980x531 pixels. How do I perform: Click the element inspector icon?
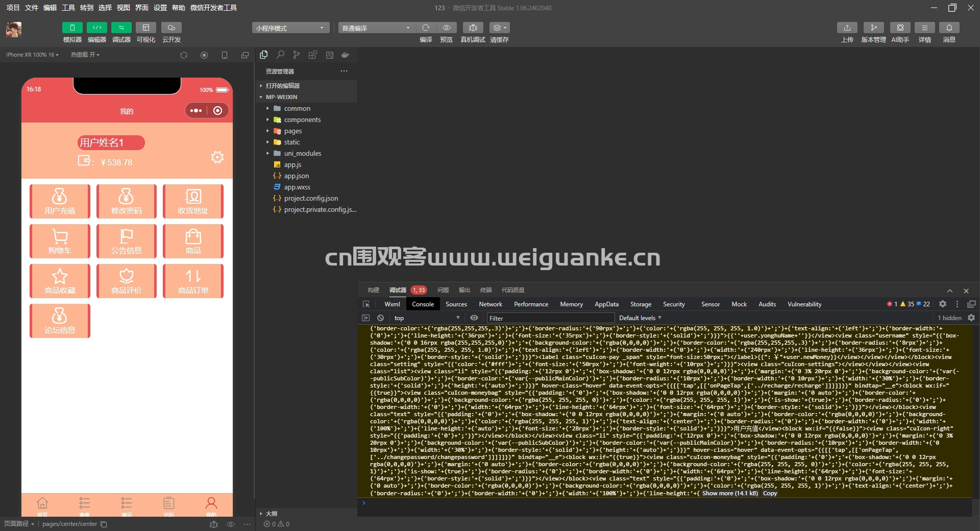click(366, 304)
